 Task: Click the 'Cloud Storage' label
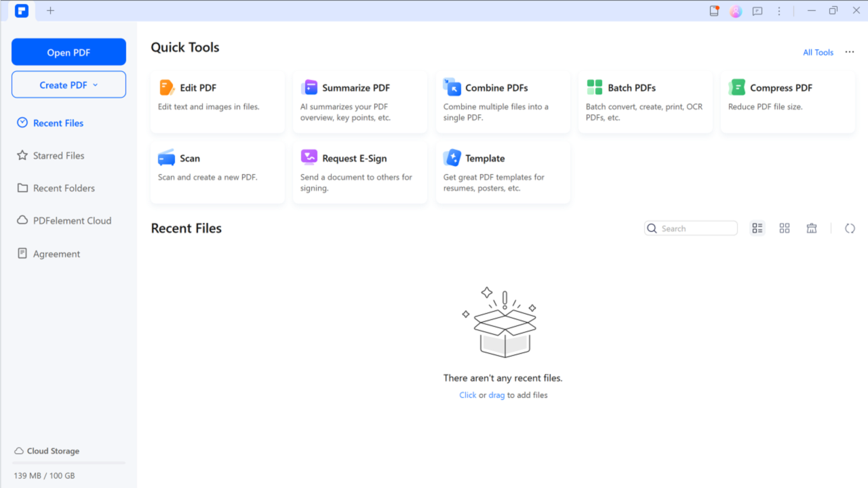click(x=53, y=451)
